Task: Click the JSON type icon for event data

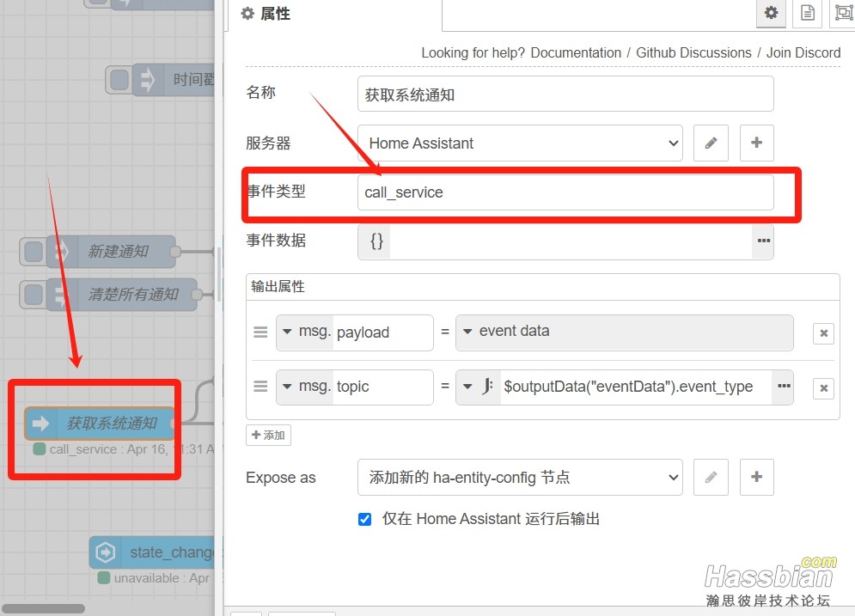Action: point(376,241)
